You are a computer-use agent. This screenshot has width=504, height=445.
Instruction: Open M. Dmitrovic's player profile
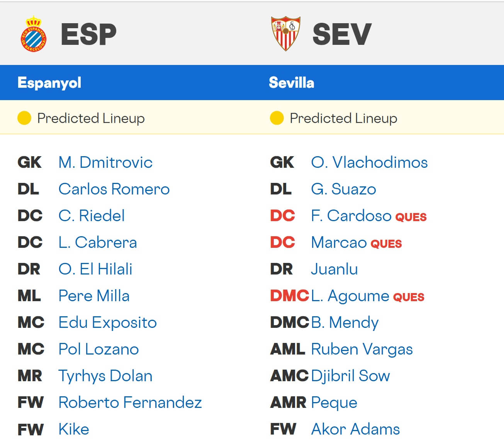tap(105, 162)
